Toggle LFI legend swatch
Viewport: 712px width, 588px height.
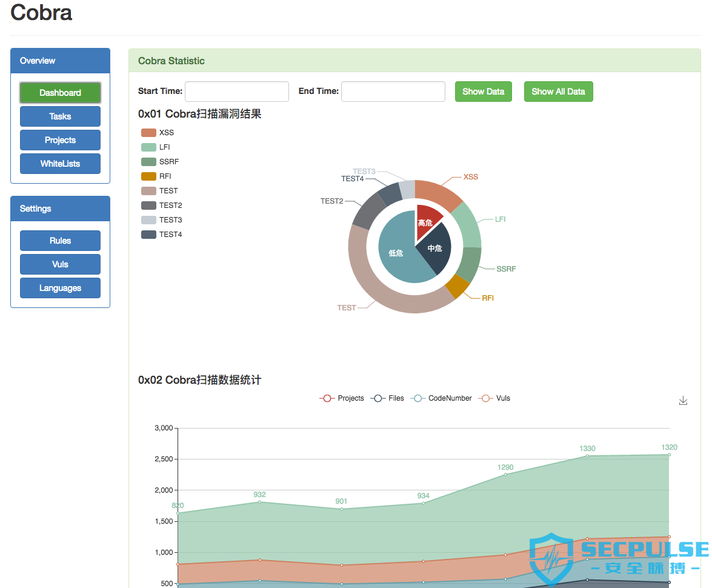[x=148, y=147]
